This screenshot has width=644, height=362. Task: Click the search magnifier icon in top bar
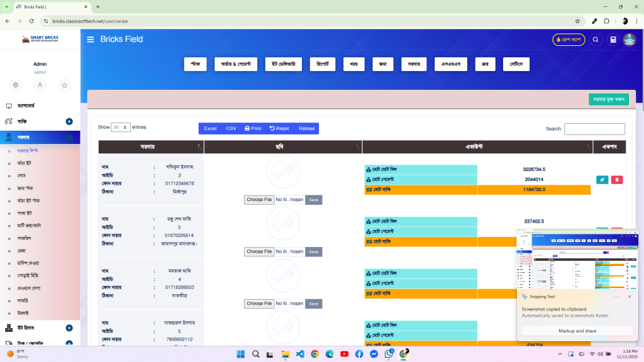[x=596, y=39]
